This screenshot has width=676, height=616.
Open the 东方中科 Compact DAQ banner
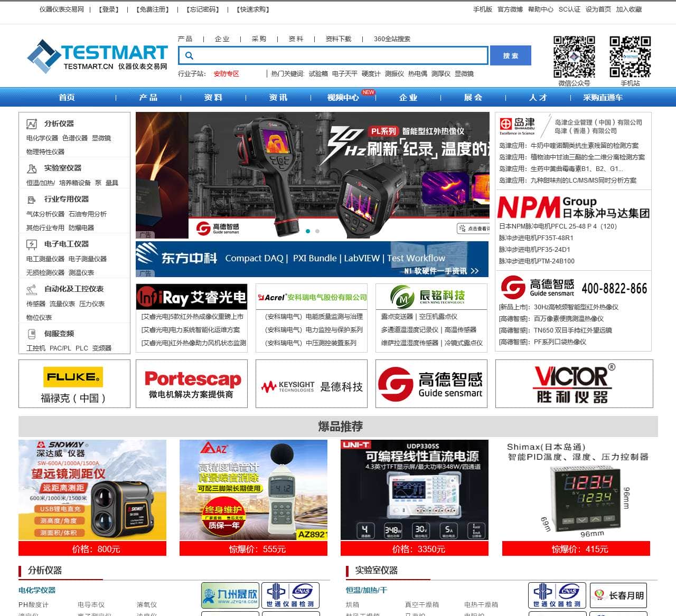click(312, 259)
